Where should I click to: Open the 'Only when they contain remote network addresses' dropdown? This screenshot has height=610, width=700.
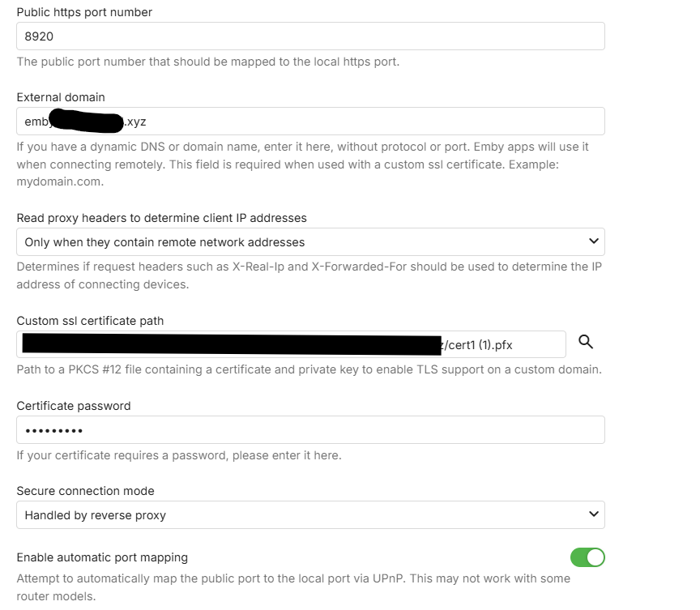coord(310,242)
